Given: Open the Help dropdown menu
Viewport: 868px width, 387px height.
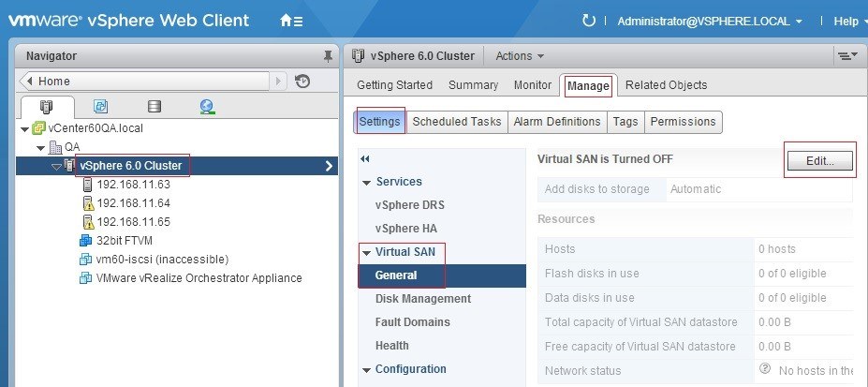Looking at the screenshot, I should [849, 21].
